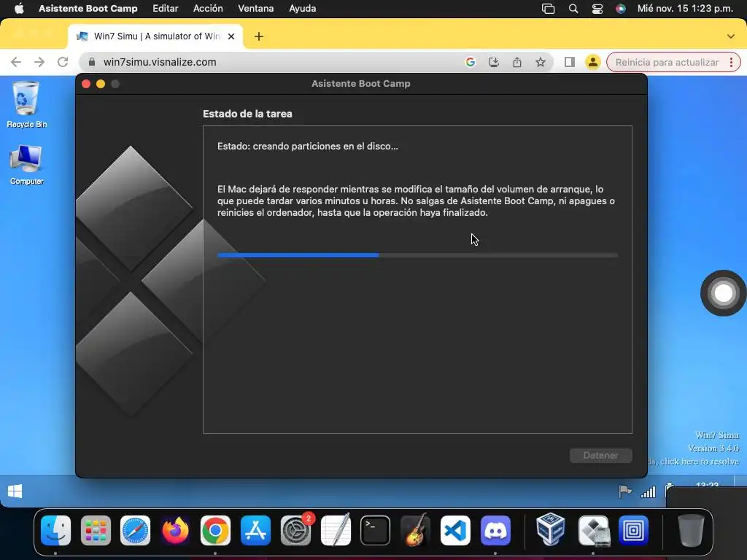Open the Acción menu
This screenshot has width=747, height=560.
(208, 9)
